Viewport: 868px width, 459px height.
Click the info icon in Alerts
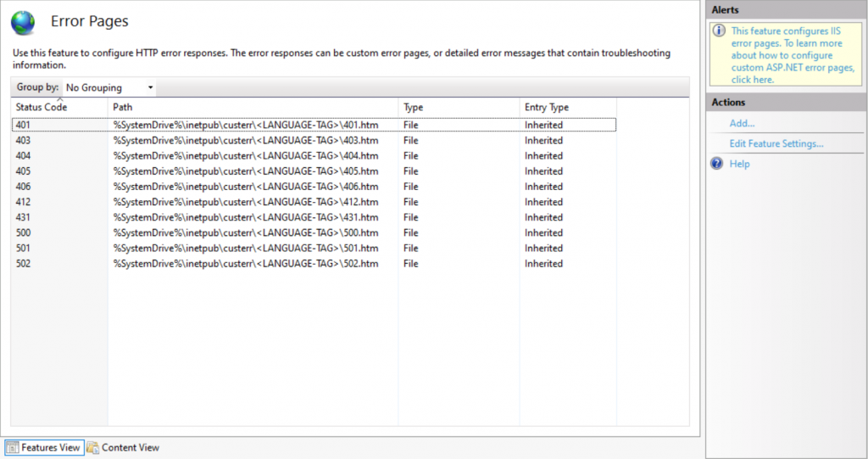(719, 31)
